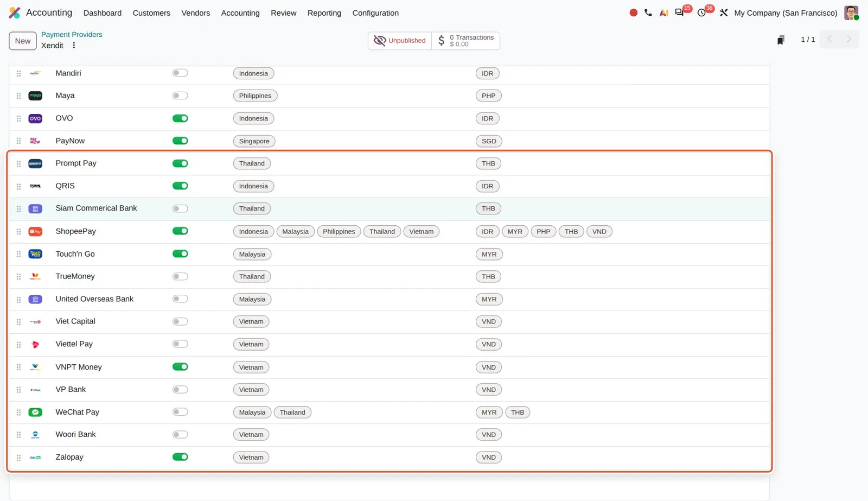Open the Reporting menu
The width and height of the screenshot is (868, 501).
click(x=324, y=13)
